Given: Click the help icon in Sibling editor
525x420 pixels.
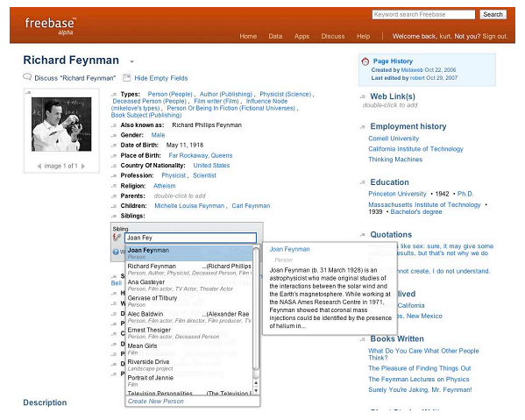Looking at the screenshot, I should tap(116, 252).
